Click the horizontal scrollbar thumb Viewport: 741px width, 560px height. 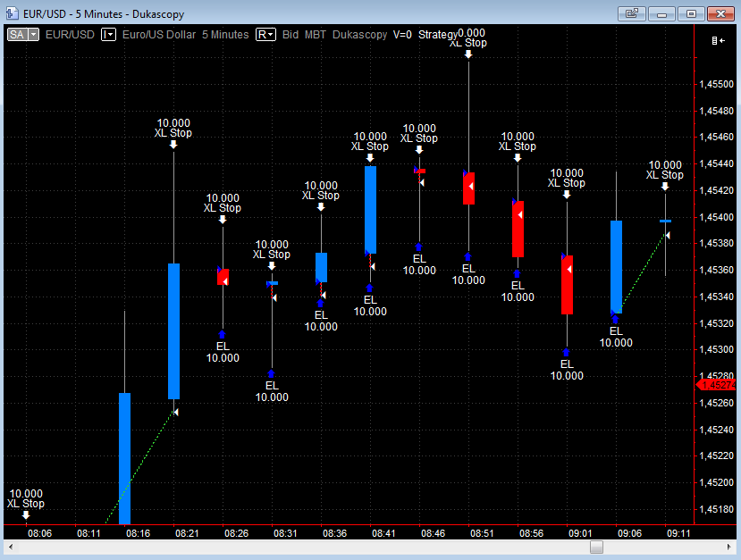(x=596, y=547)
